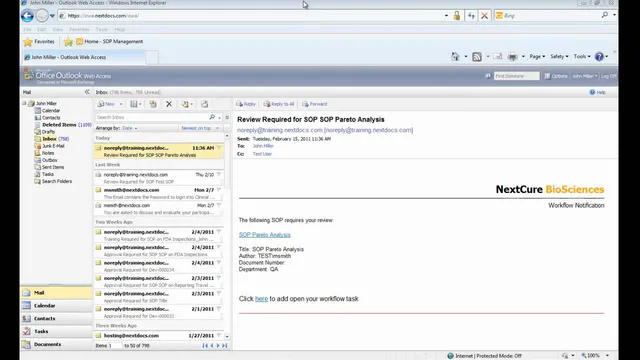Screen dimensions: 640x360
Task: Collapse the Mail navigation pane chevron
Action: pyautogui.click(x=87, y=92)
